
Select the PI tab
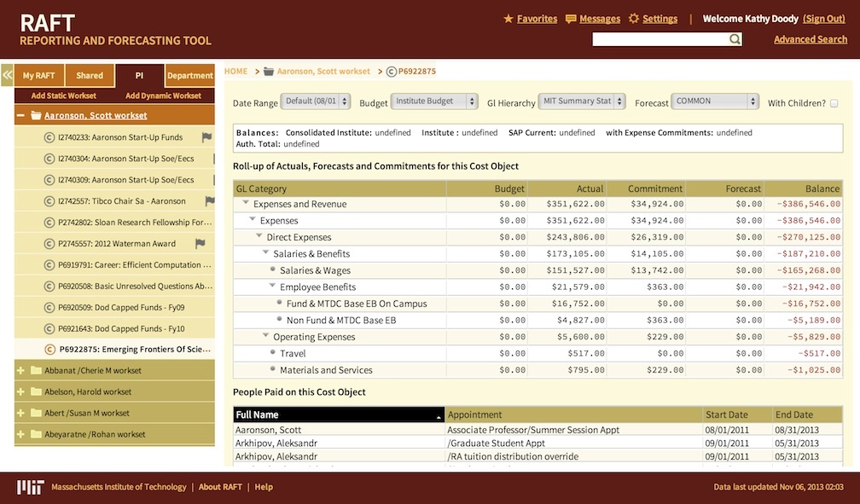click(x=139, y=76)
